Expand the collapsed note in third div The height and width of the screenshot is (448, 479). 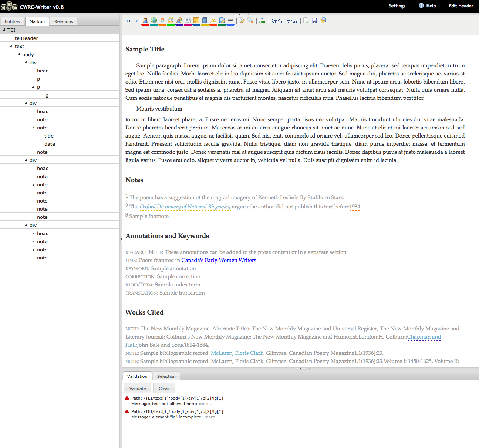[33, 184]
